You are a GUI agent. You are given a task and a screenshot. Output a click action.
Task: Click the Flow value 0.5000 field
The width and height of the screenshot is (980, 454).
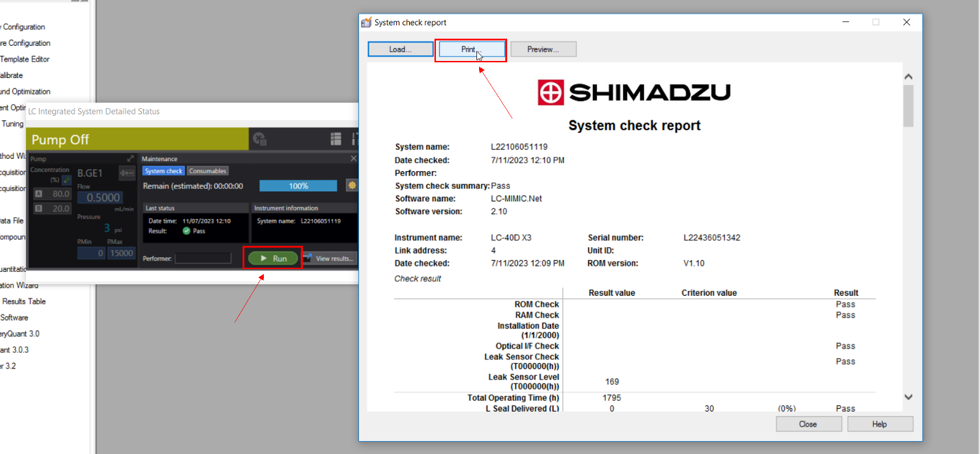click(x=100, y=197)
